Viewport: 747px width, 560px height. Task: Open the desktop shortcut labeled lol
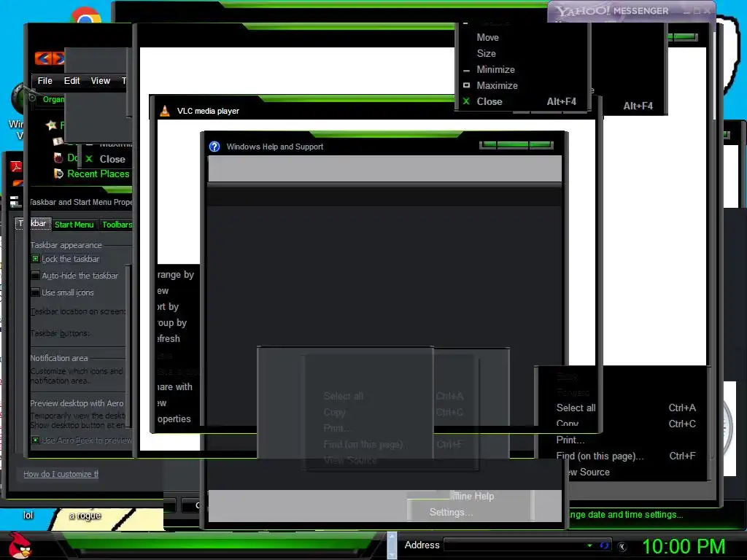(x=28, y=515)
